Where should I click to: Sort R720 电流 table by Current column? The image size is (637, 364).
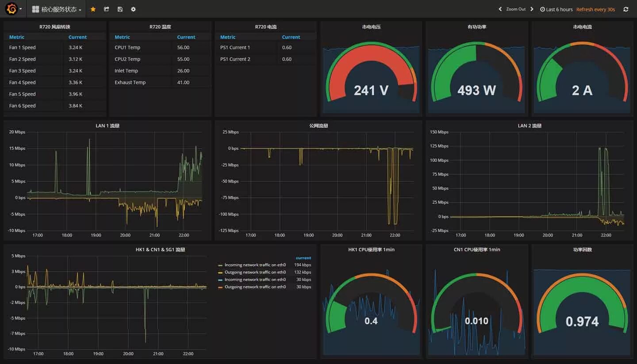tap(291, 37)
